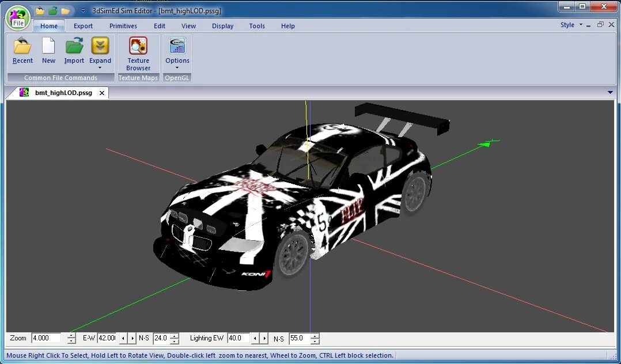The image size is (621, 364).
Task: Click the lighting N-S 55.0 field
Action: (299, 338)
